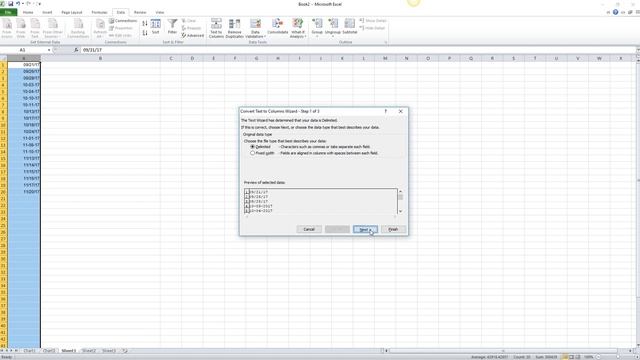Open the Sort dialog icon
This screenshot has height=360, width=640.
[x=156, y=26]
